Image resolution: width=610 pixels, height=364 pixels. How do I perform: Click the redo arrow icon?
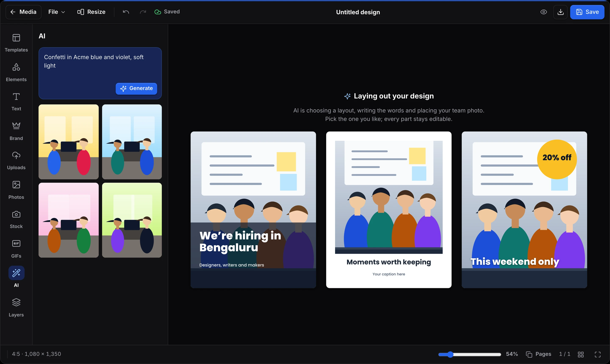pos(143,12)
